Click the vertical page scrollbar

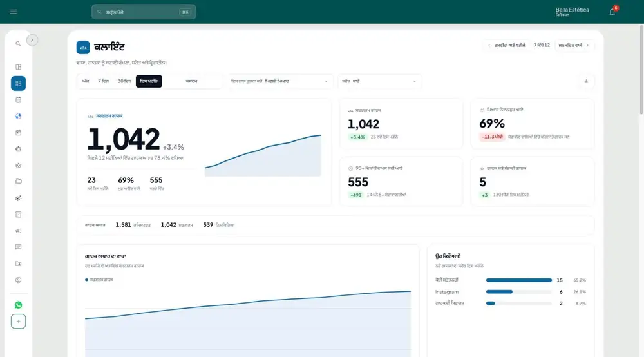tap(641, 70)
